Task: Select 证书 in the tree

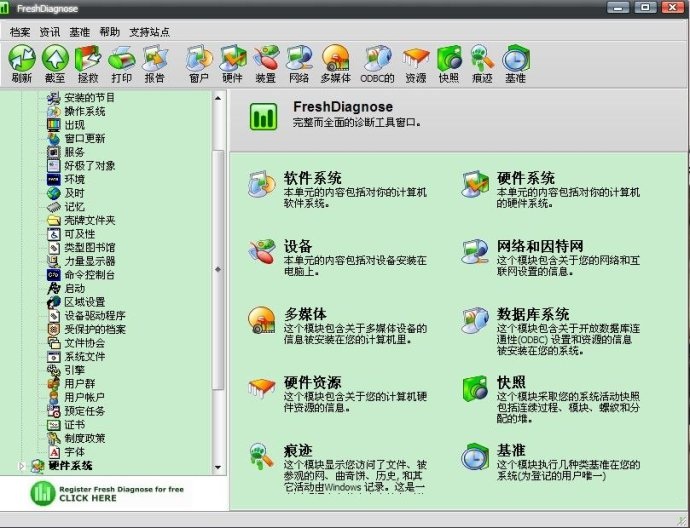Action: [x=74, y=425]
